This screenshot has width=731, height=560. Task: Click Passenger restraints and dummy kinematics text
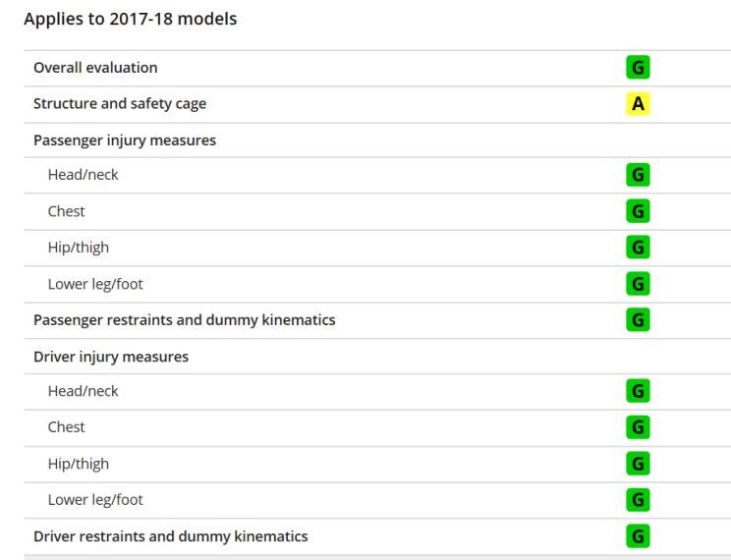pos(185,320)
